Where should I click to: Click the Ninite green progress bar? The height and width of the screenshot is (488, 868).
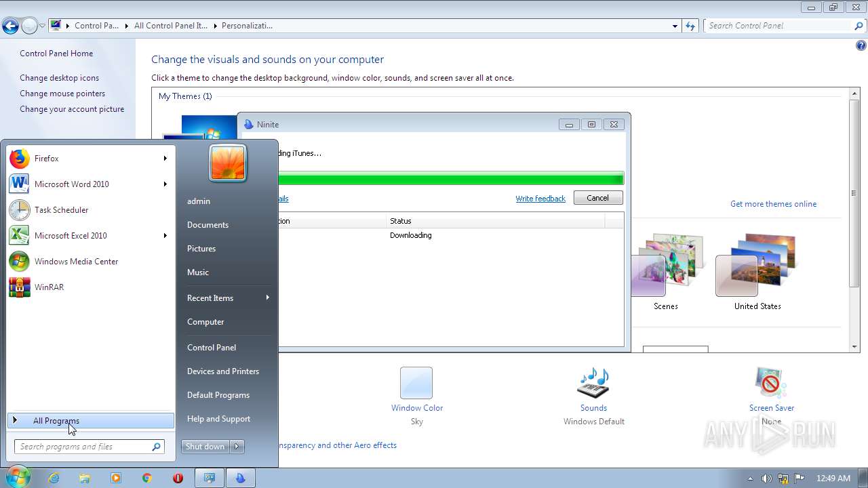[x=450, y=180]
